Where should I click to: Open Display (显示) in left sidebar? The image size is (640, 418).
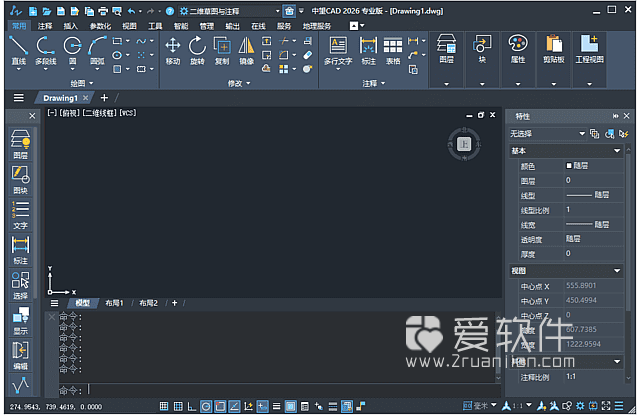(20, 320)
